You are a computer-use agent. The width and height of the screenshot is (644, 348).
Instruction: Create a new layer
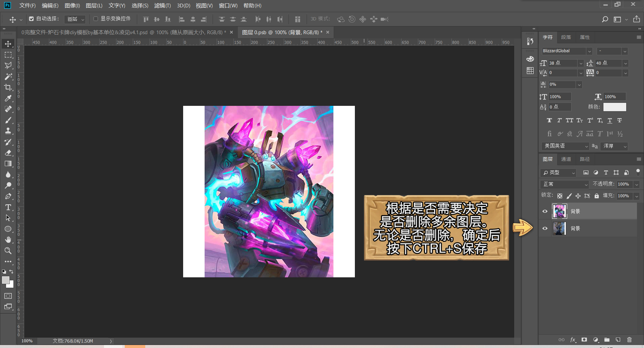(x=618, y=340)
